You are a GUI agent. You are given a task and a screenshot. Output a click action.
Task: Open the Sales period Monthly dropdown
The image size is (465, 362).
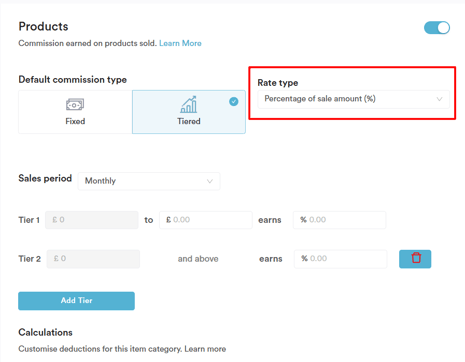[149, 181]
